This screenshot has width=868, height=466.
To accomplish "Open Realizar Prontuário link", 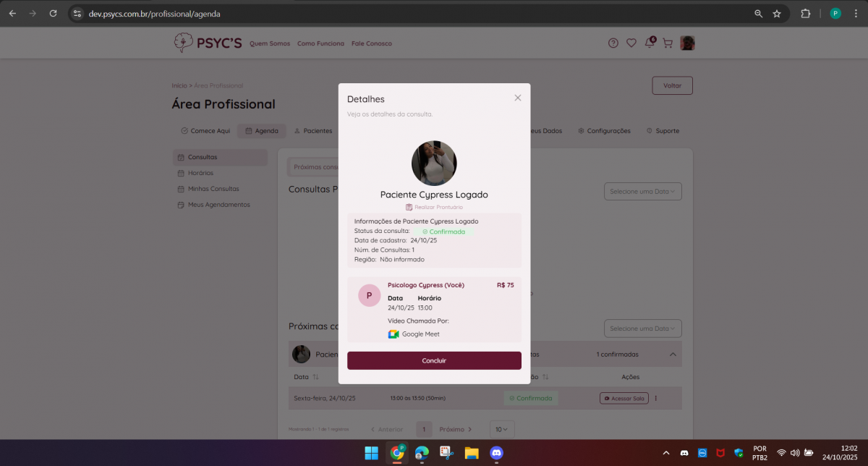I will [434, 207].
